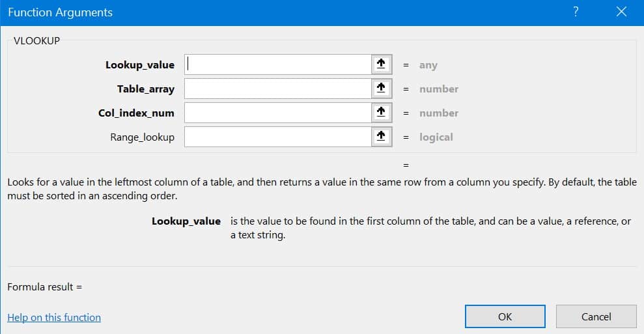Click inside the Lookup_value input box
Viewport: 644px width, 334px height.
tap(278, 64)
